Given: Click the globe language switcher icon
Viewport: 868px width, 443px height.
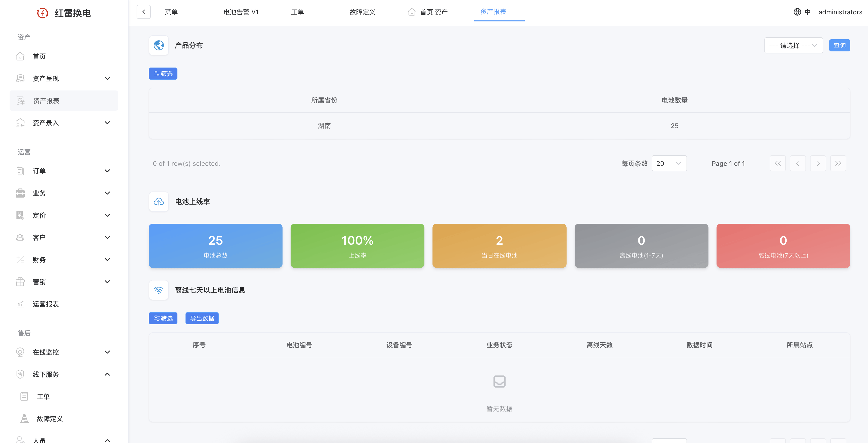Looking at the screenshot, I should [797, 12].
